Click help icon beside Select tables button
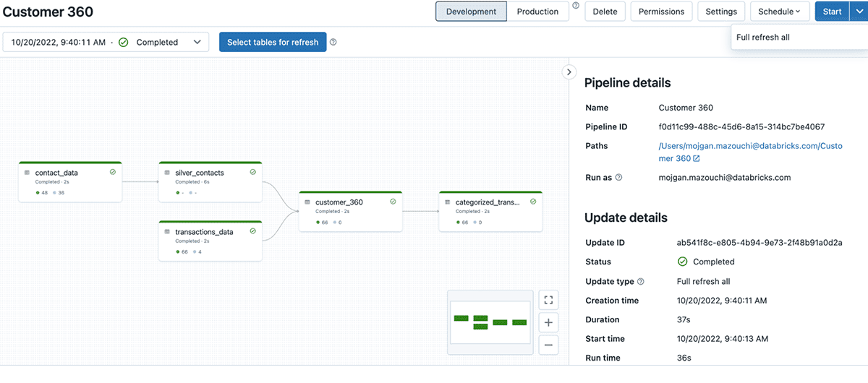868x383 pixels. (x=333, y=42)
